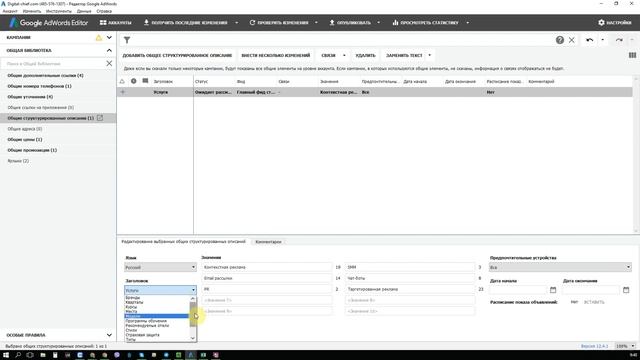Screen dimensions: 640x360
Task: Sort by the error circle column header
Action: 133,81
